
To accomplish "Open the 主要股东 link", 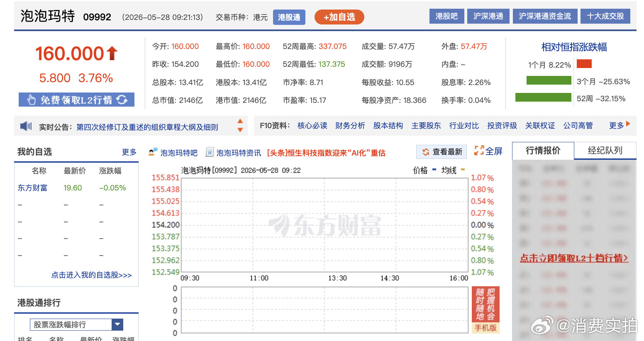I will 426,125.
